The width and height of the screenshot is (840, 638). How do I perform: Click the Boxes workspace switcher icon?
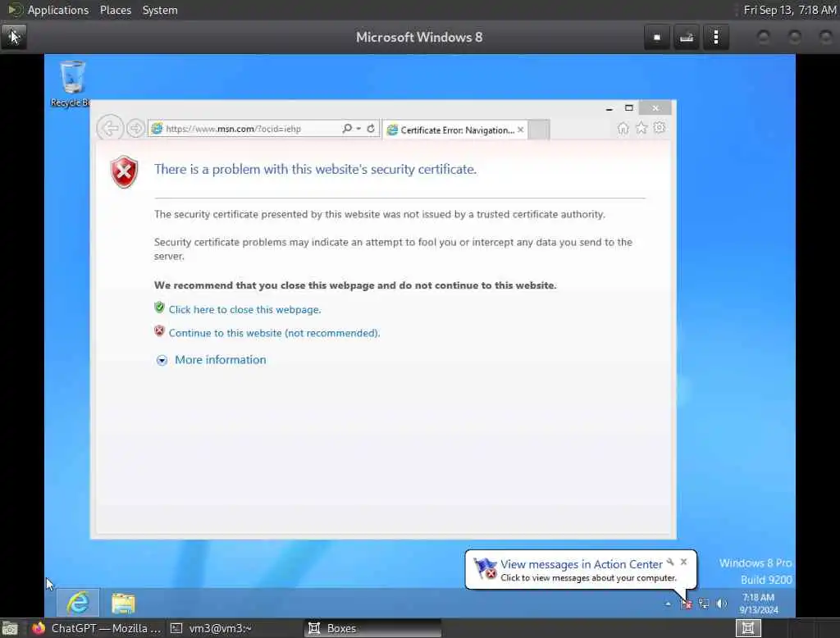point(748,628)
